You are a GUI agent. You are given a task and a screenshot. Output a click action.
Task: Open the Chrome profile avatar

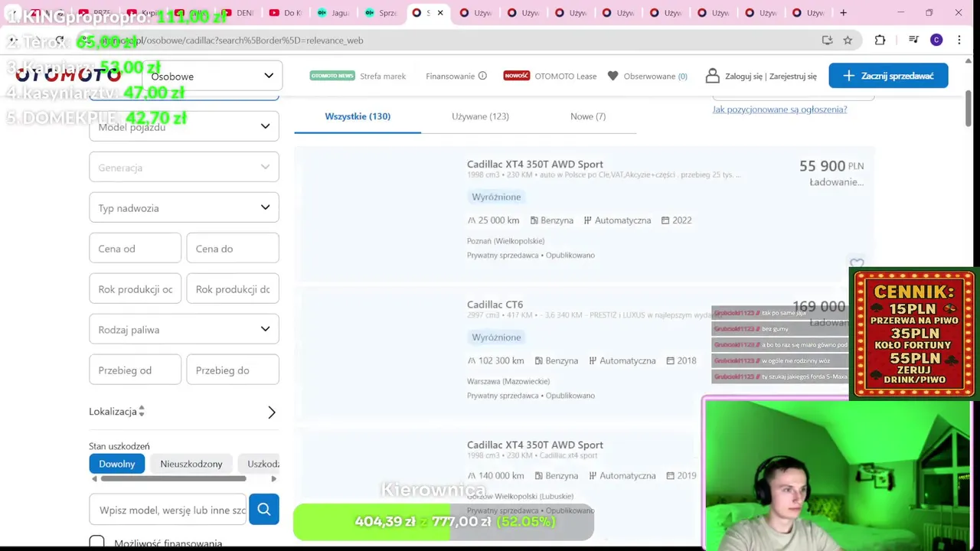point(936,40)
